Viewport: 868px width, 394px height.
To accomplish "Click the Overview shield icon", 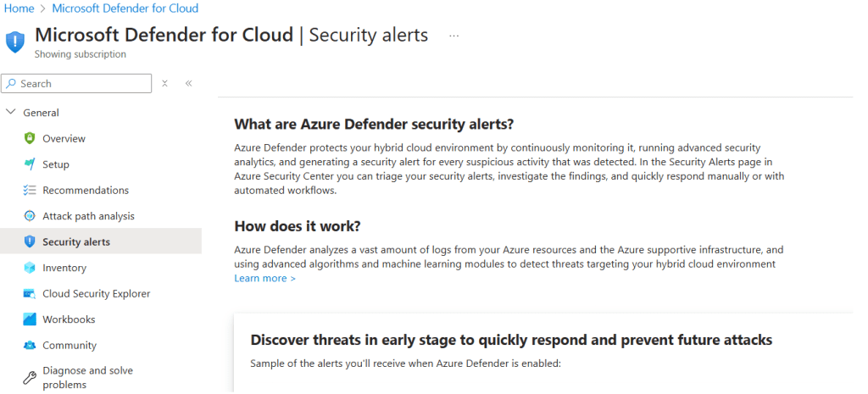I will point(30,138).
